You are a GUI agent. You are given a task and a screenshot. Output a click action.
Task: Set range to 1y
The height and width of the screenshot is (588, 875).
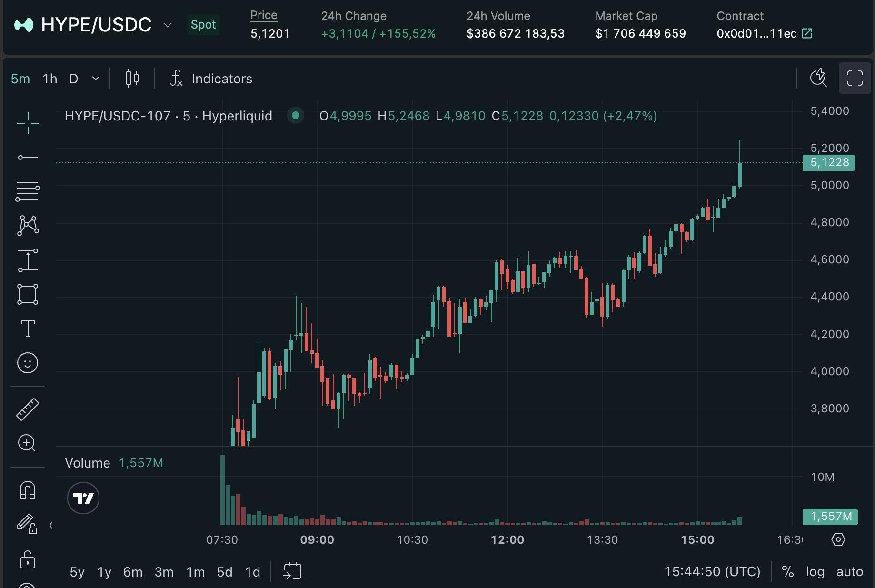104,572
